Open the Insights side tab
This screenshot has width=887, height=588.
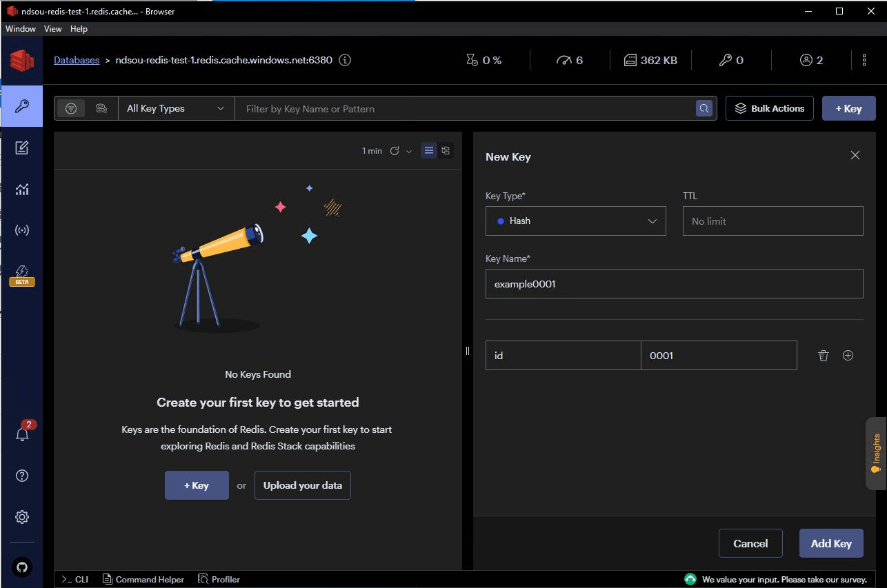click(x=876, y=453)
